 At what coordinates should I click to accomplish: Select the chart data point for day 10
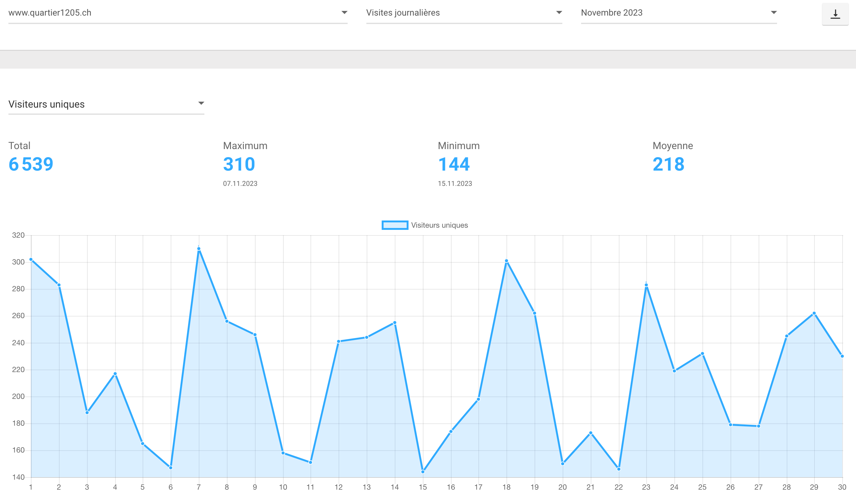point(283,453)
